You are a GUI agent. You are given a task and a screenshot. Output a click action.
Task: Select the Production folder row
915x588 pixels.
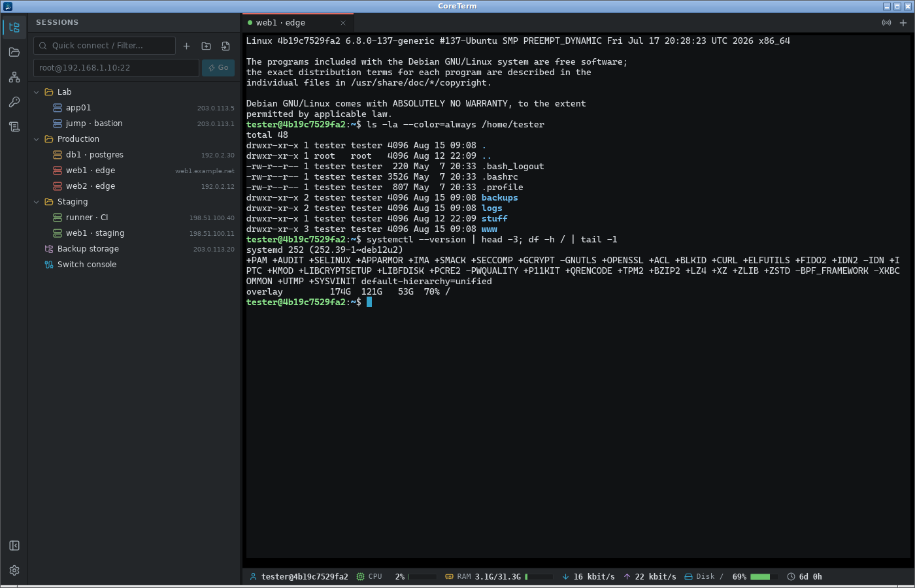(134, 139)
